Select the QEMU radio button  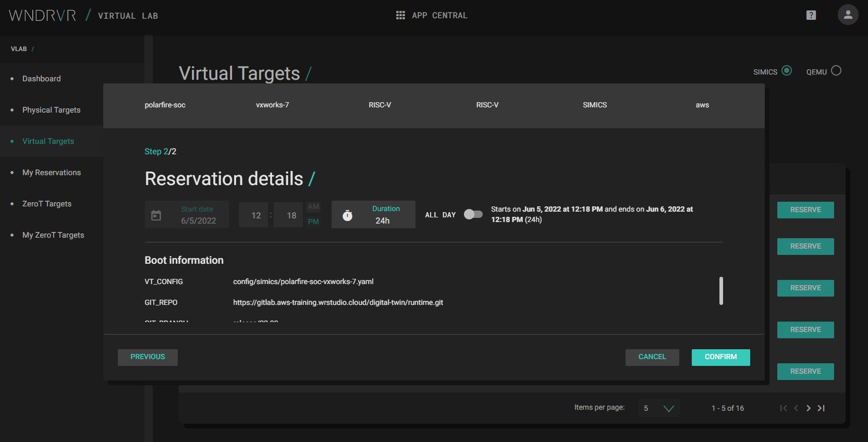click(836, 71)
